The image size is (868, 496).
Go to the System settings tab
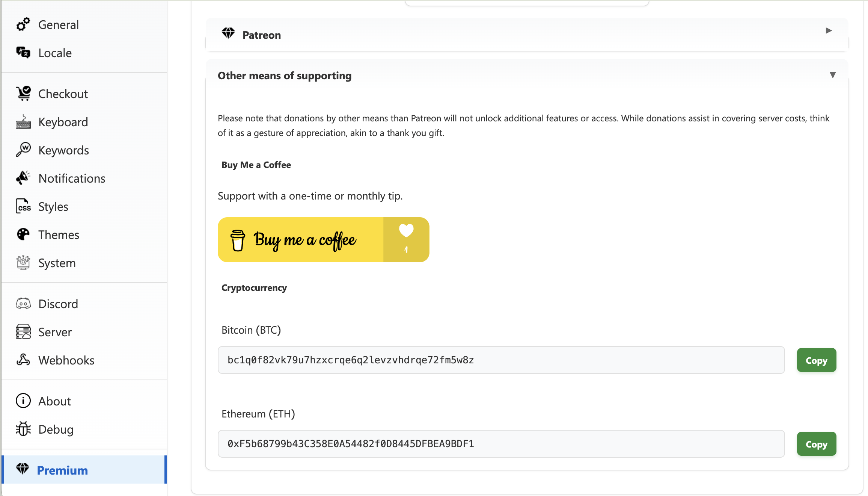tap(57, 263)
